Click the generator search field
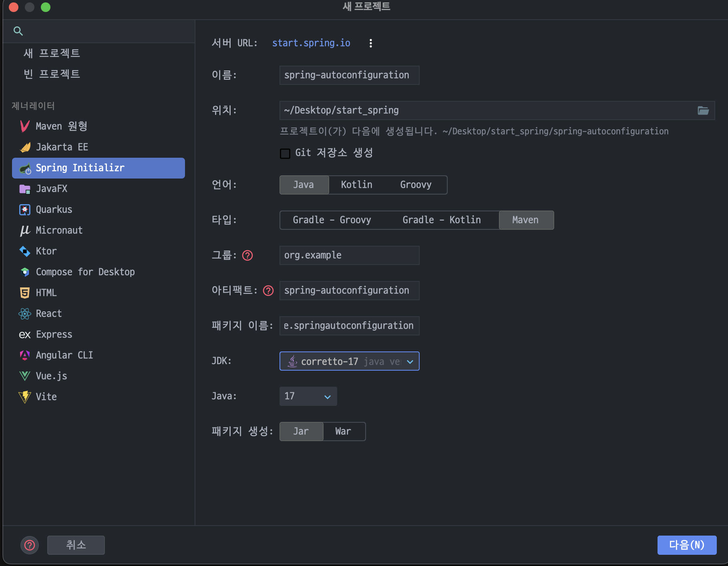 (x=99, y=31)
